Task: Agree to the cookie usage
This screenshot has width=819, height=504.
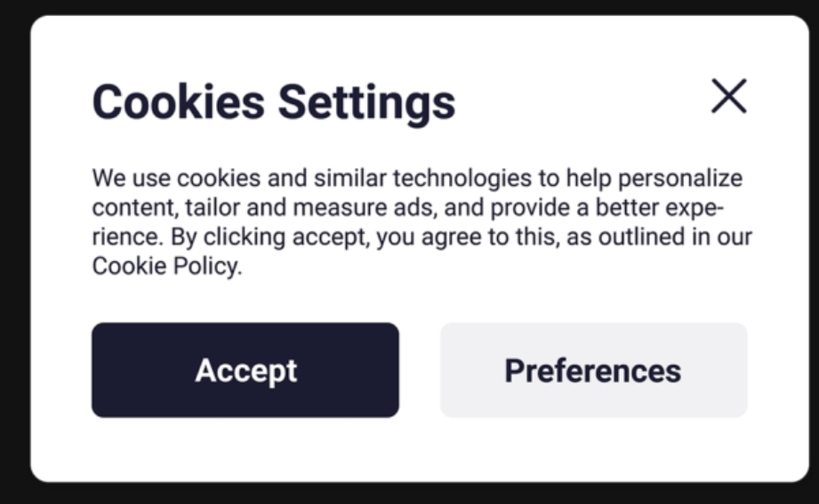Action: coord(245,370)
